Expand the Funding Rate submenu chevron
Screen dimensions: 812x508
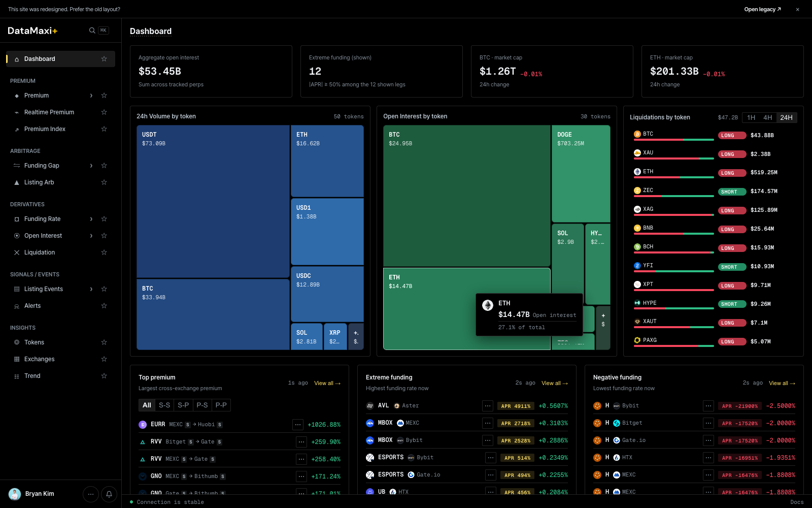click(x=91, y=219)
